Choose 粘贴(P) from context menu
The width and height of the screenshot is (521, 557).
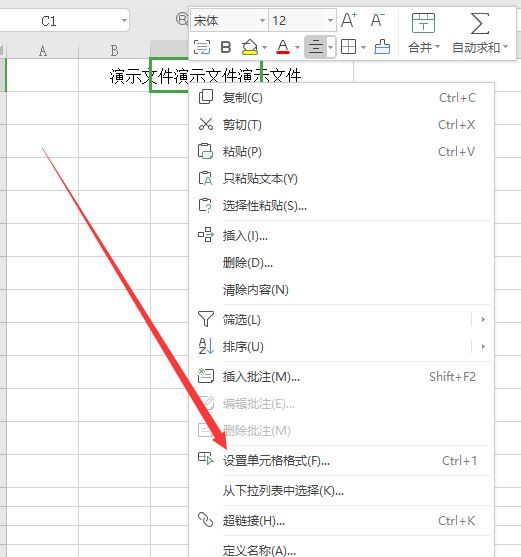pyautogui.click(x=341, y=152)
